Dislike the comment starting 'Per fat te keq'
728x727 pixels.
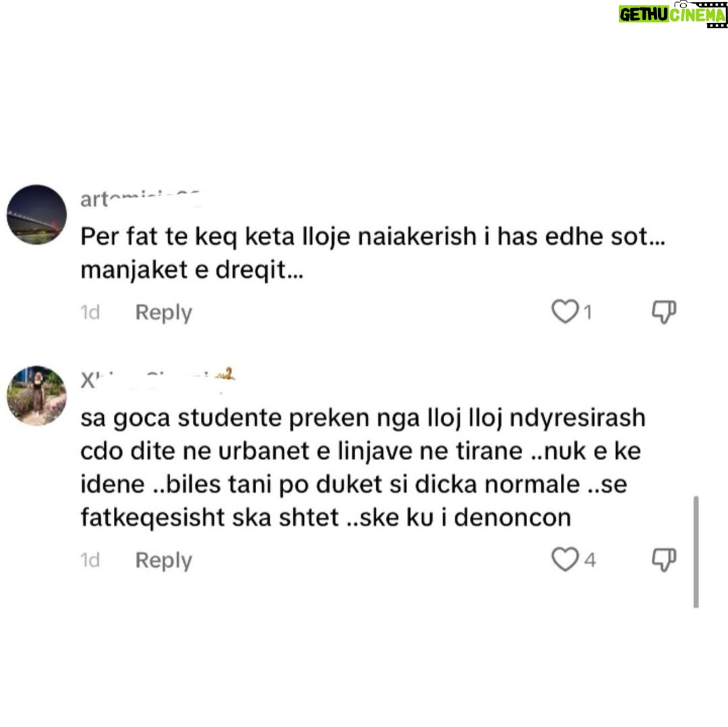click(664, 311)
